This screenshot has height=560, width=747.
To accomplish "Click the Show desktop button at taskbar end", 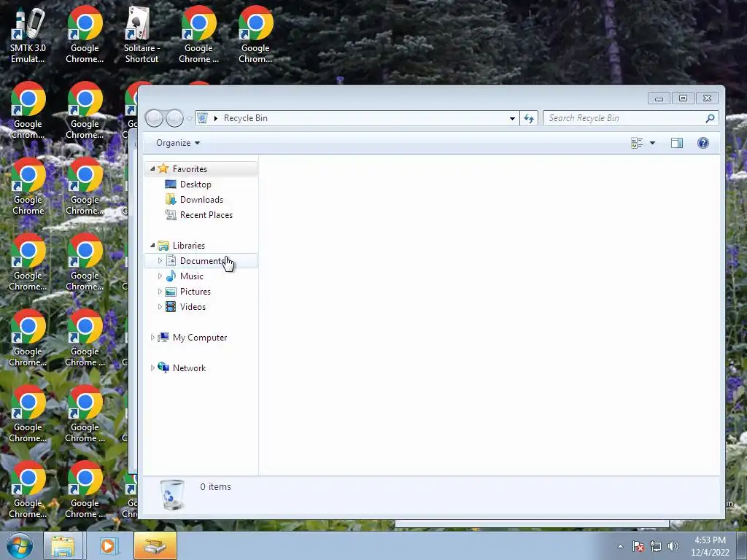I will (742, 545).
